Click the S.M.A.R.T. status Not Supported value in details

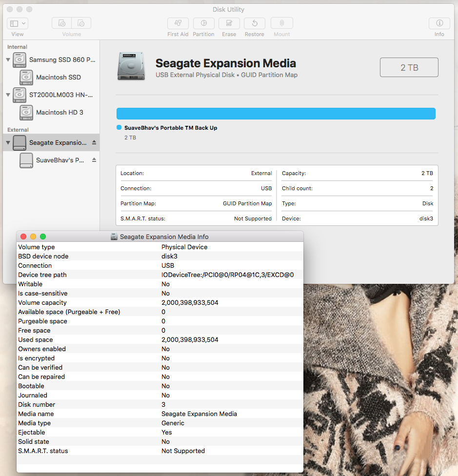click(253, 218)
